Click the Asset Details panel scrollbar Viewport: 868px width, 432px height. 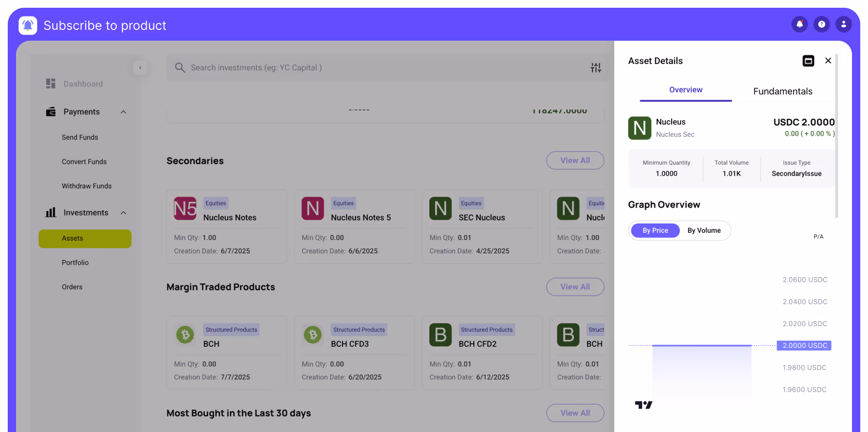coord(836,136)
